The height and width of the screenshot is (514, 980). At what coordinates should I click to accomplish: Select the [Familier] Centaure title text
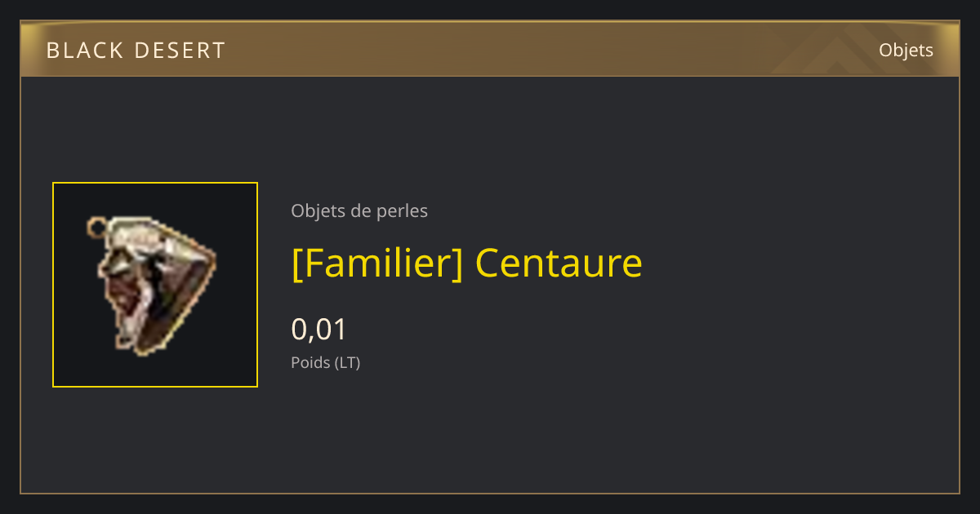coord(466,263)
